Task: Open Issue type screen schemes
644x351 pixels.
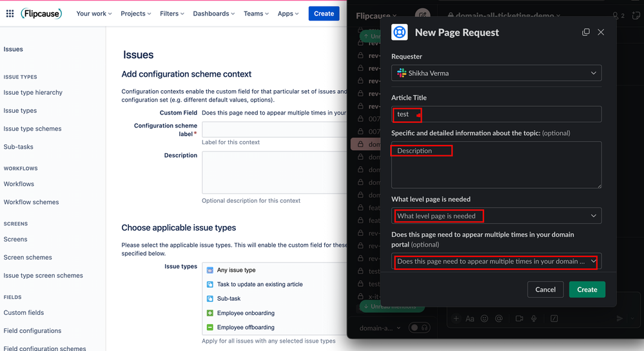Action: (43, 276)
